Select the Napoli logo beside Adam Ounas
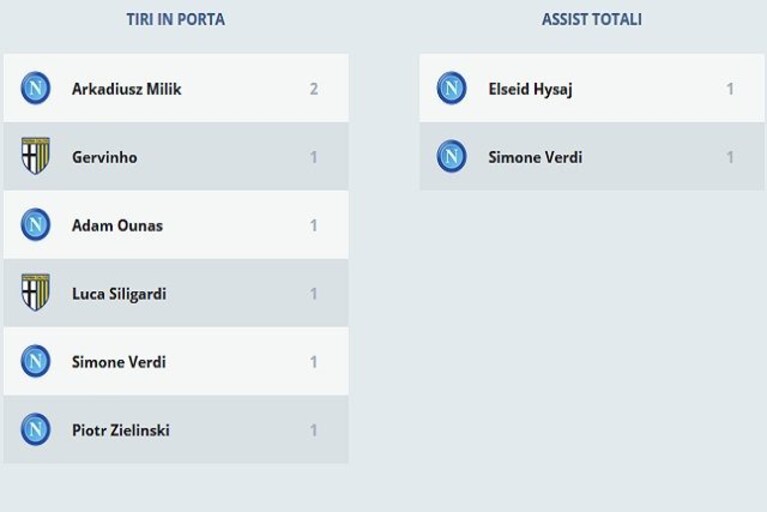 36,225
